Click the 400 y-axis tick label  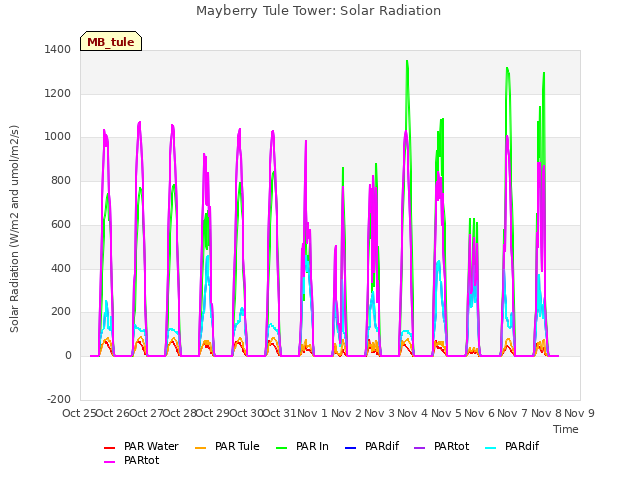(x=61, y=268)
